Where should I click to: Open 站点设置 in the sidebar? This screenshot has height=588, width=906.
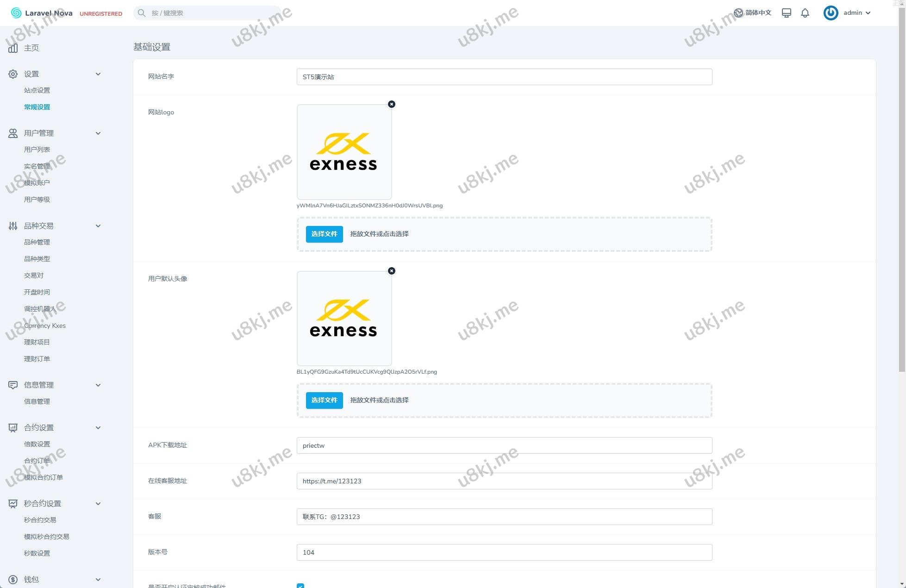click(x=37, y=90)
